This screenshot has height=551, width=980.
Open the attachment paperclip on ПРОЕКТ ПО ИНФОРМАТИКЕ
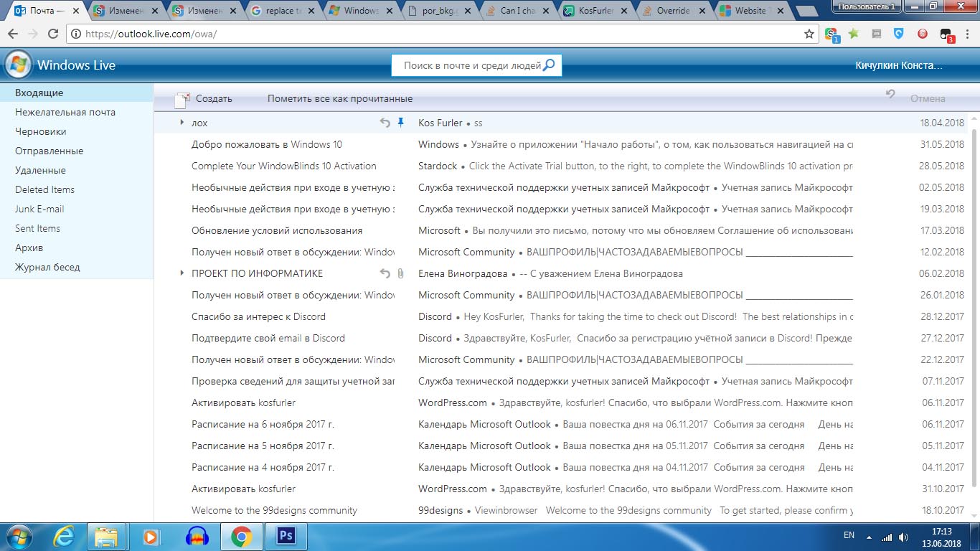tap(400, 273)
